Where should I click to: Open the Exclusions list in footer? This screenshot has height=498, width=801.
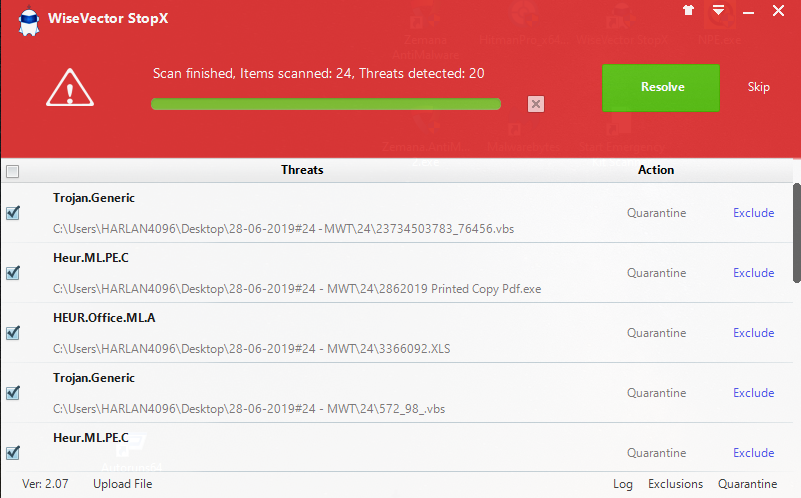pos(675,484)
